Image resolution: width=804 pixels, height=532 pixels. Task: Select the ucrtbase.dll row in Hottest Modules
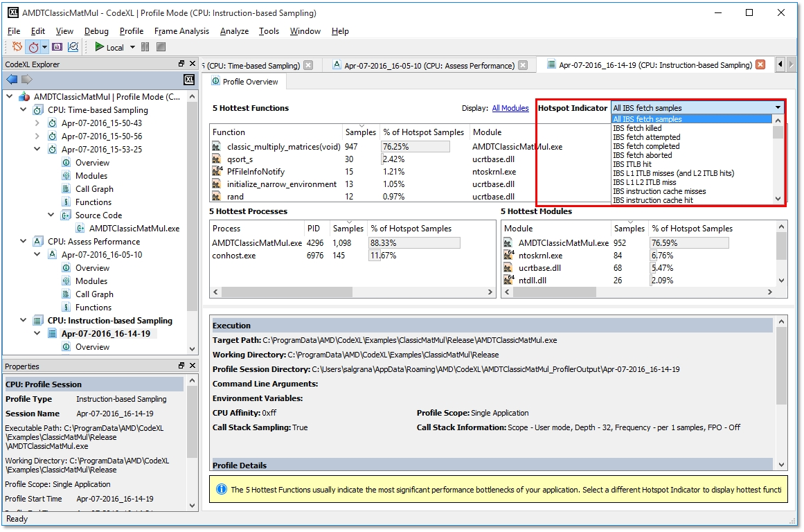point(638,268)
